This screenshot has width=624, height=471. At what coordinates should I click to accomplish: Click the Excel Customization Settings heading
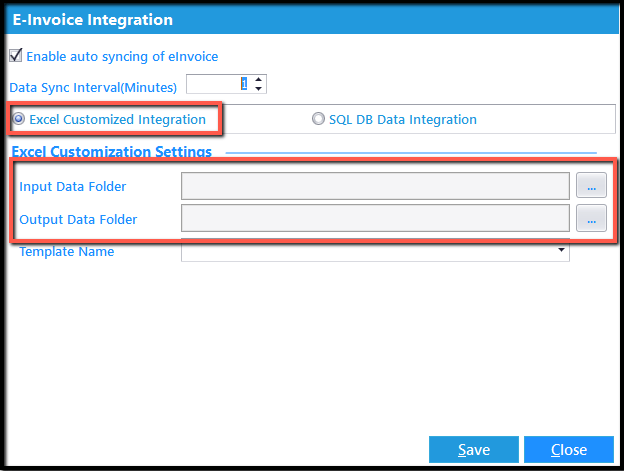pos(111,152)
